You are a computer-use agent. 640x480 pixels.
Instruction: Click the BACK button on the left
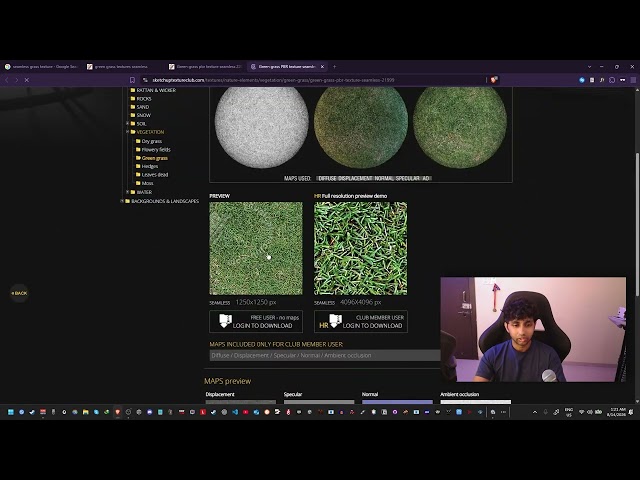point(19,293)
